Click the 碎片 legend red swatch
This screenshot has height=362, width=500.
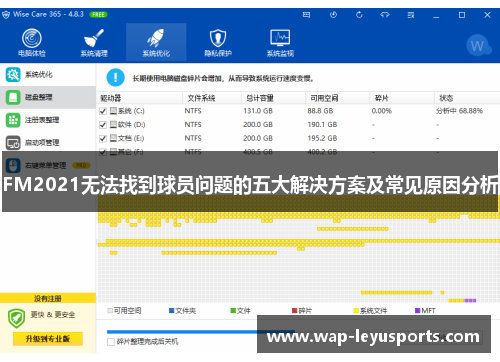point(295,311)
